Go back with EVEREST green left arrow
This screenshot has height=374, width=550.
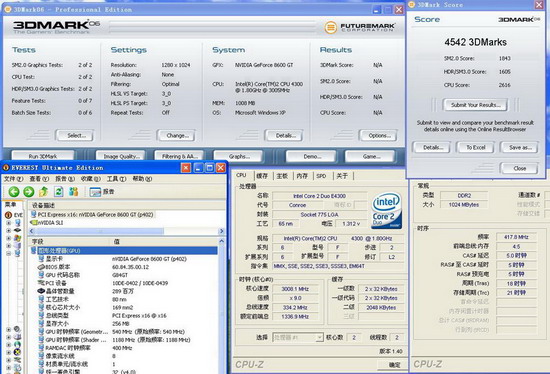click(x=14, y=192)
